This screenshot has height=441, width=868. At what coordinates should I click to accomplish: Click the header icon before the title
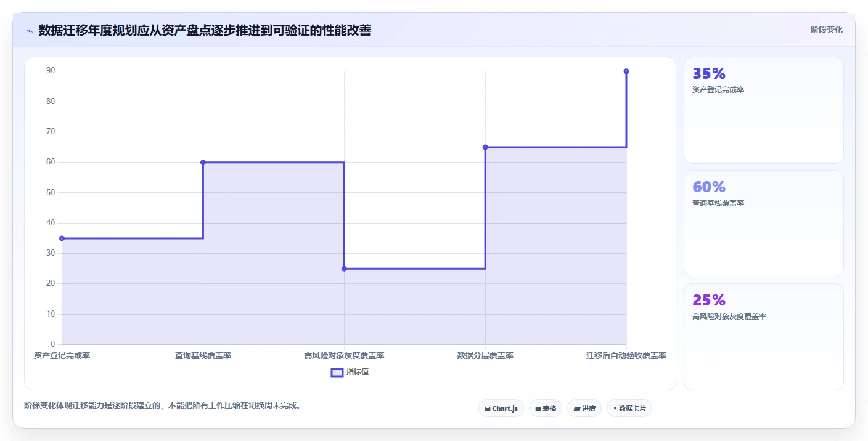29,31
